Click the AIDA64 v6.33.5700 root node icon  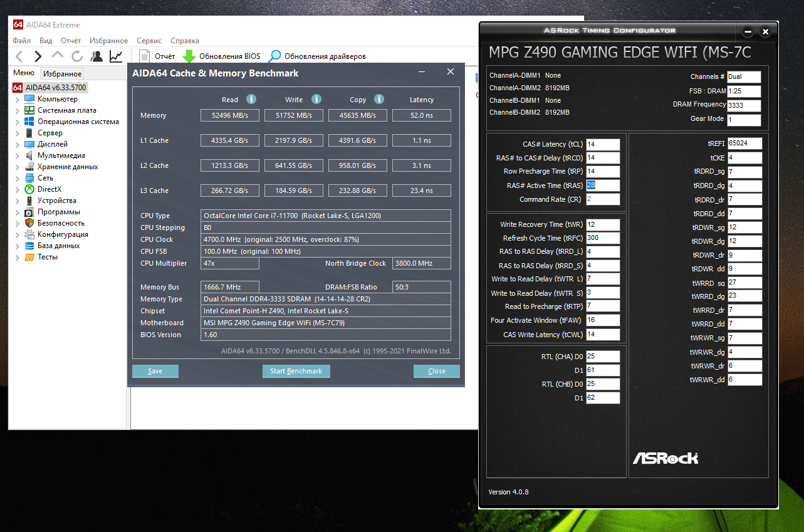[18, 88]
